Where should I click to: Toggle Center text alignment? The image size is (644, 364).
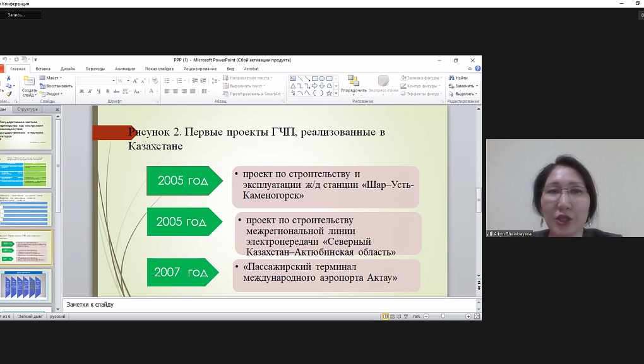(x=176, y=91)
